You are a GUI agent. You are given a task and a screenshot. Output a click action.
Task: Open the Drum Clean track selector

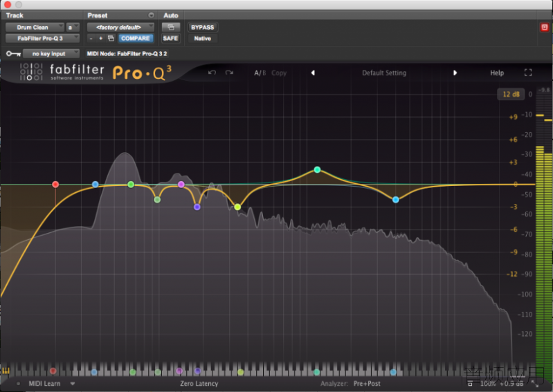coord(35,27)
